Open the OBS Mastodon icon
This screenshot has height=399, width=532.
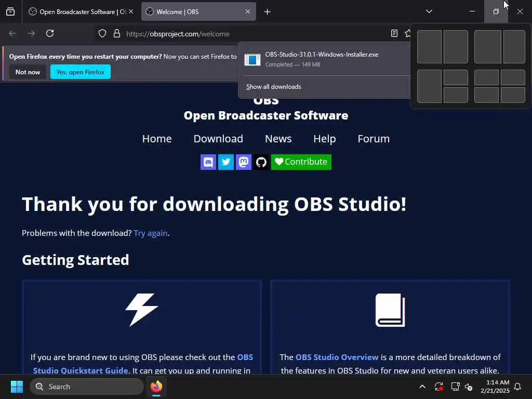point(244,162)
